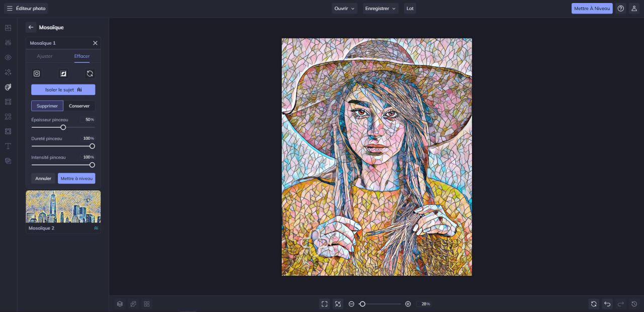This screenshot has width=644, height=312.
Task: Click the undo arrow icon
Action: tap(607, 304)
